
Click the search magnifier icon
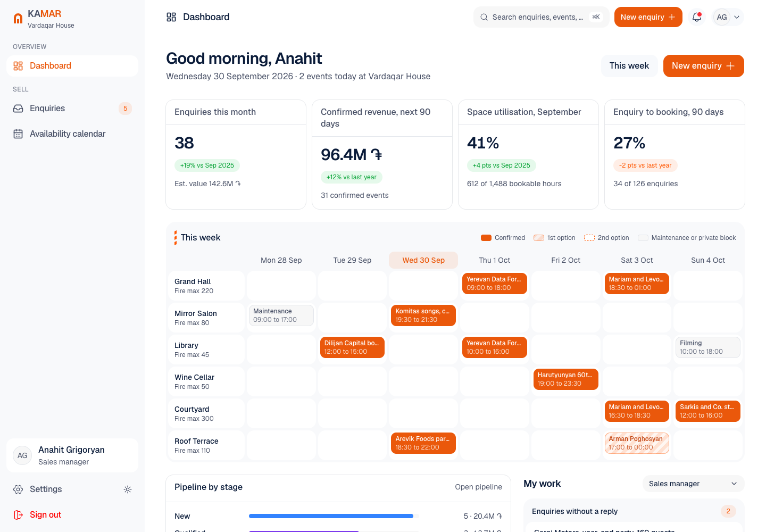pos(484,17)
